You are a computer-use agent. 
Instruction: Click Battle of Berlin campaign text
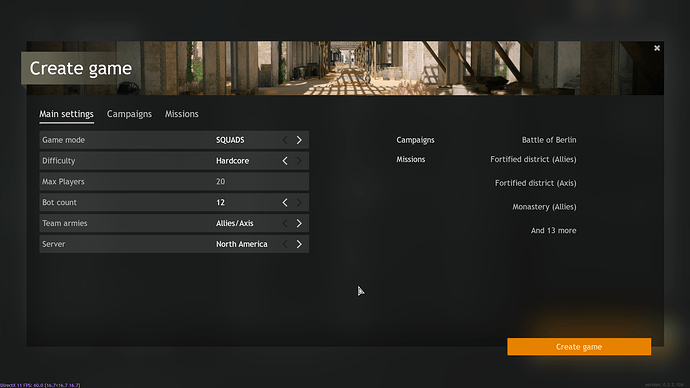(x=549, y=140)
